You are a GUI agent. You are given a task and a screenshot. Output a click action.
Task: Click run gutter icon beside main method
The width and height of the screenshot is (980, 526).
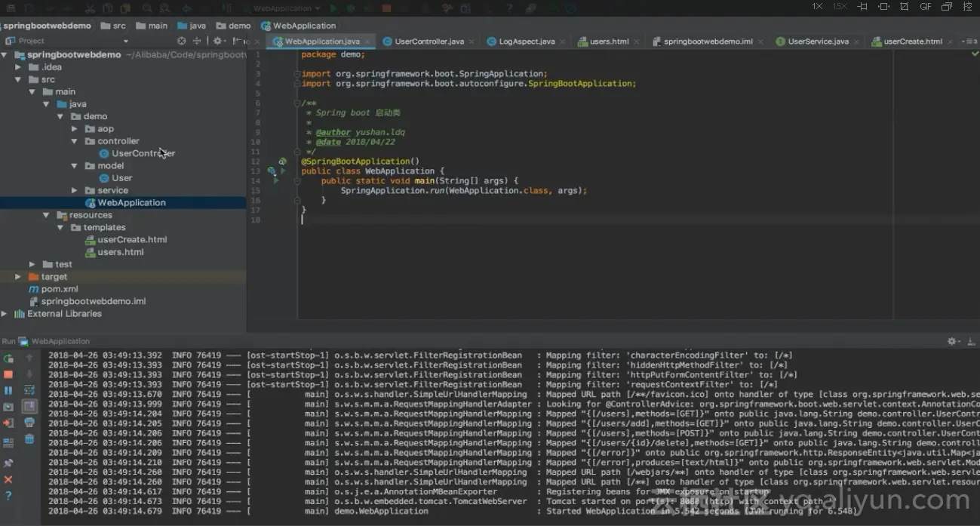click(276, 181)
